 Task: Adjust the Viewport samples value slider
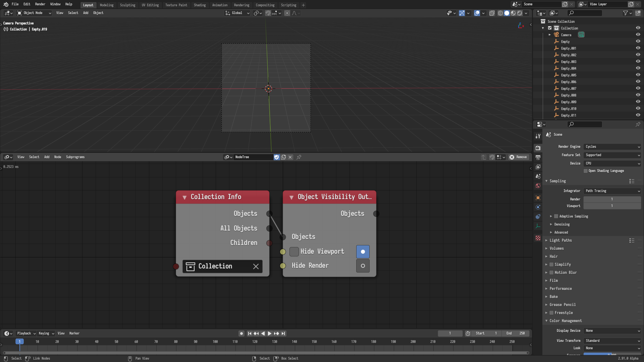pyautogui.click(x=612, y=206)
